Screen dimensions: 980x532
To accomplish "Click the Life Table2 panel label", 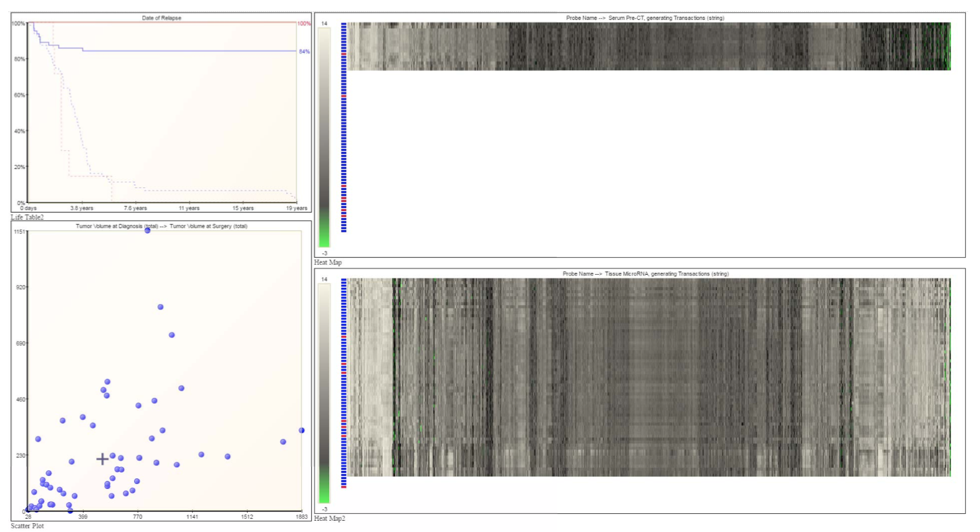I will pyautogui.click(x=27, y=217).
